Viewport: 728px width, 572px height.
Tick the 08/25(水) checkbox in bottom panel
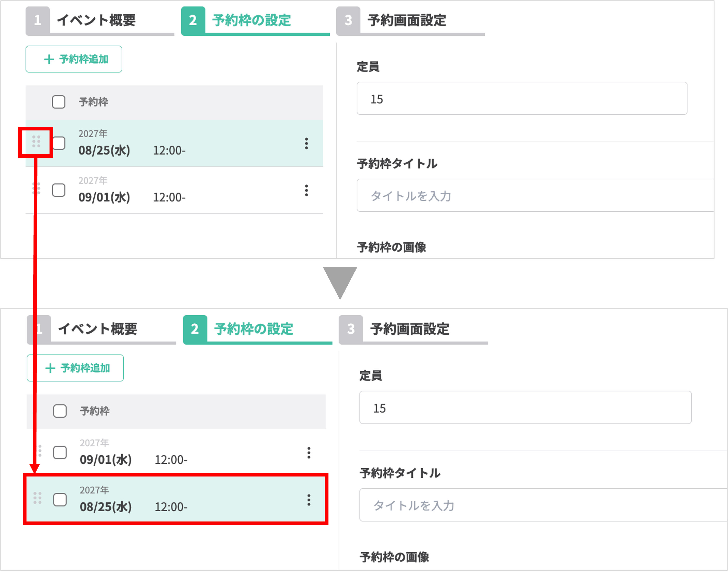coord(60,500)
